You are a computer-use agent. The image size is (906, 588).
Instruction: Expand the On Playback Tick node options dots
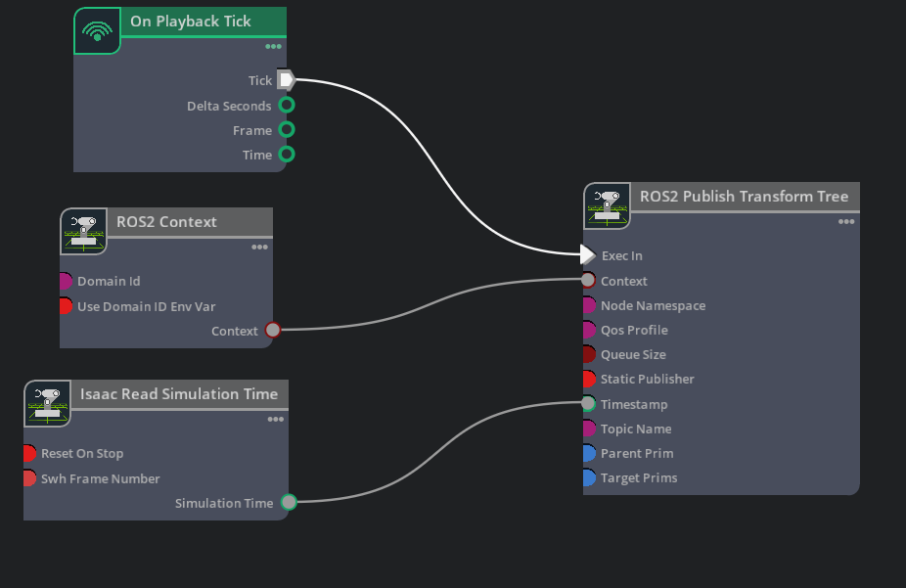click(x=274, y=46)
